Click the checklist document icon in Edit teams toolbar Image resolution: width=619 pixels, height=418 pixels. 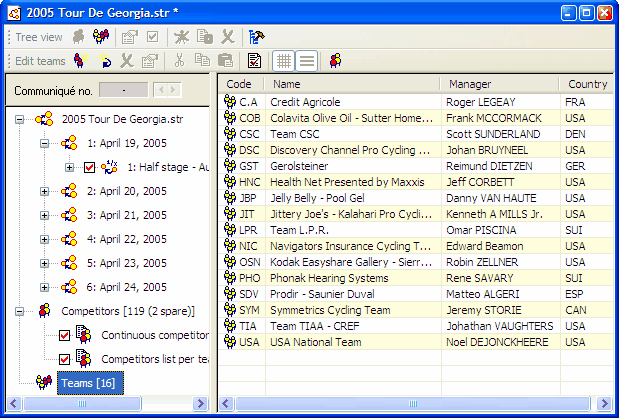(x=254, y=61)
